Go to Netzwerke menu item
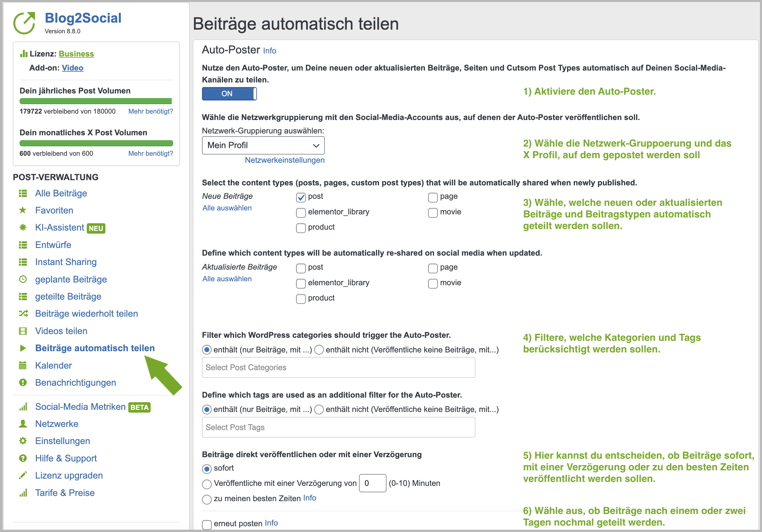762x532 pixels. point(57,424)
